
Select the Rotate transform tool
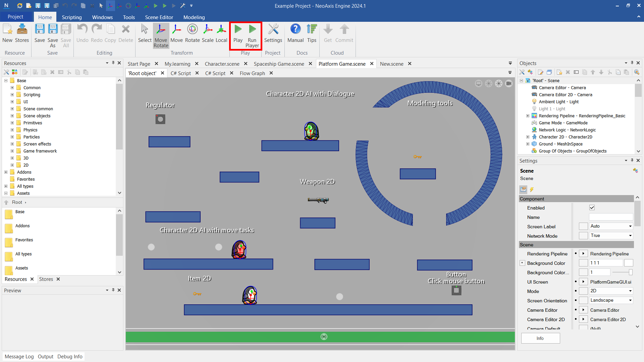click(x=192, y=30)
